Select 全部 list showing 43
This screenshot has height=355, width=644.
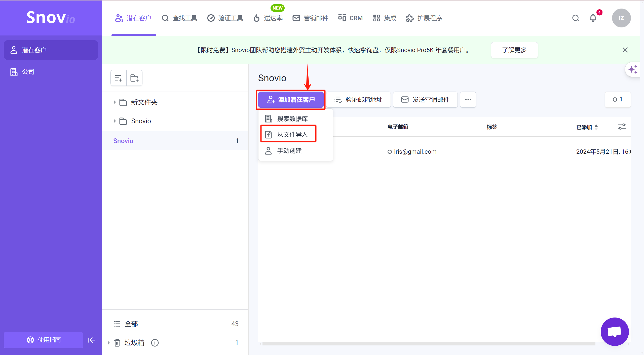(x=175, y=324)
